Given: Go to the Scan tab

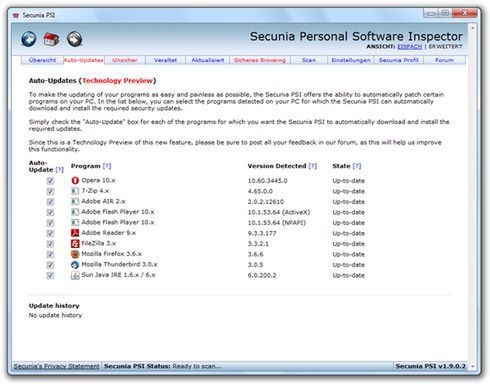Looking at the screenshot, I should pos(309,60).
